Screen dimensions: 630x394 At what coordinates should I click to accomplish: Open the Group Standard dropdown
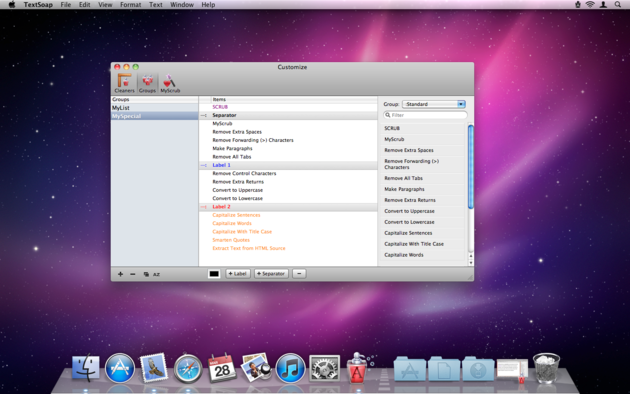pyautogui.click(x=434, y=104)
